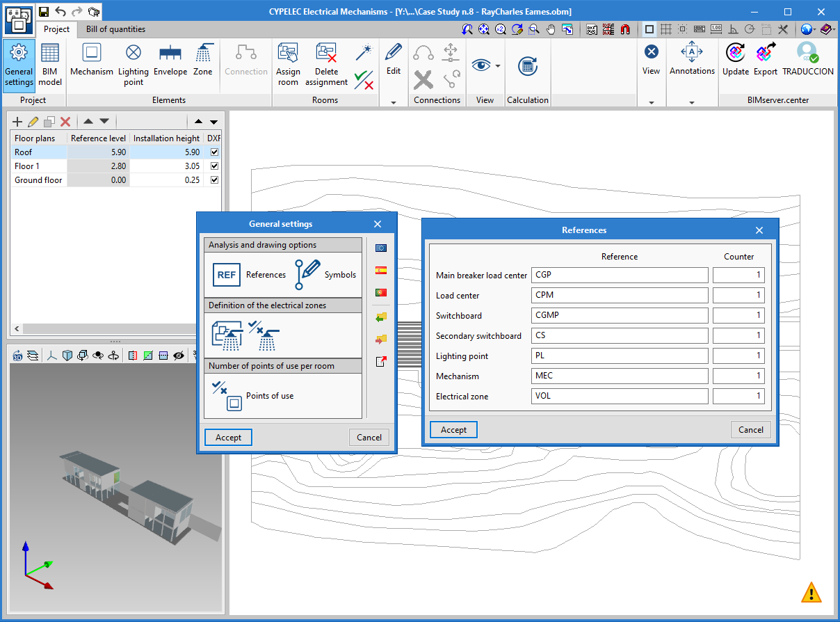Select the Lighting point tool

pos(133,65)
